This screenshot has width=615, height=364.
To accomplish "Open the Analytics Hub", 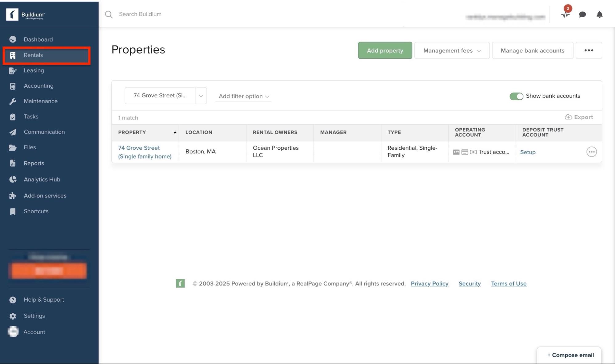I will tap(42, 179).
